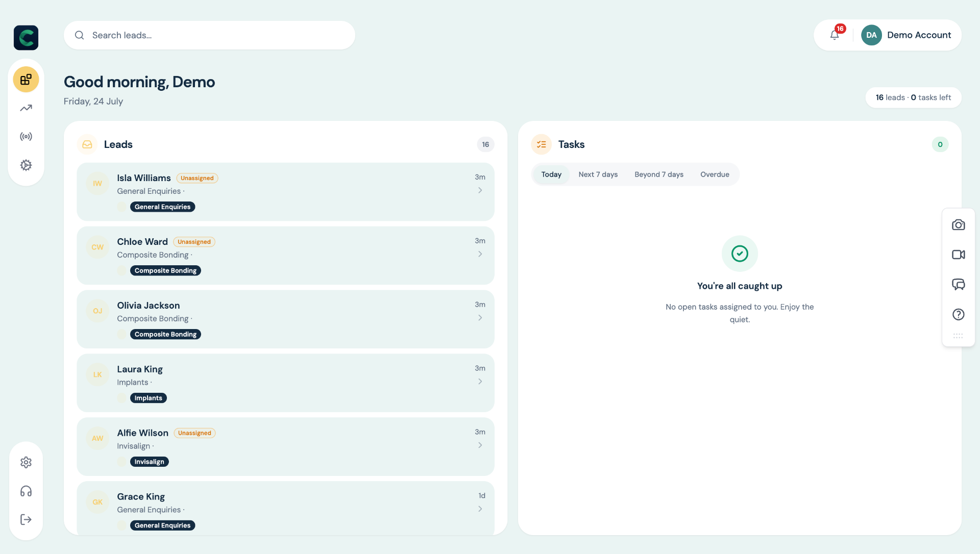Click the CW avatar for Chloe Ward
Viewport: 980px width, 554px height.
tap(97, 247)
